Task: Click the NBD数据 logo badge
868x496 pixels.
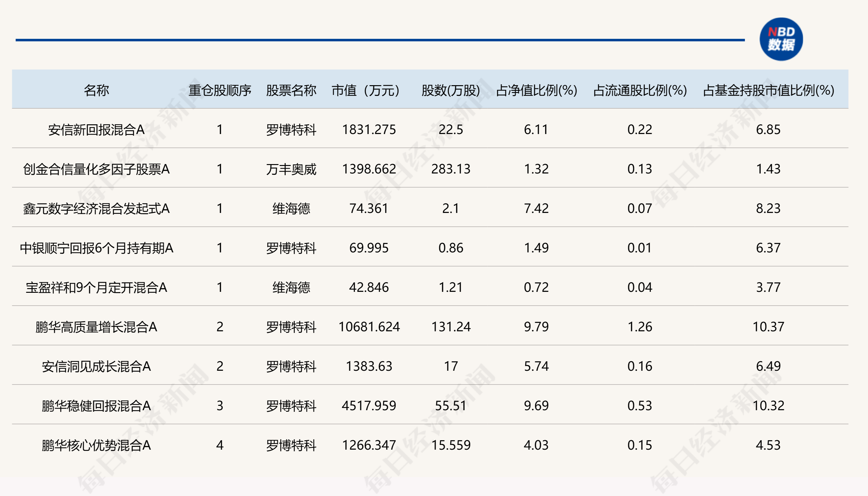Action: pos(781,39)
